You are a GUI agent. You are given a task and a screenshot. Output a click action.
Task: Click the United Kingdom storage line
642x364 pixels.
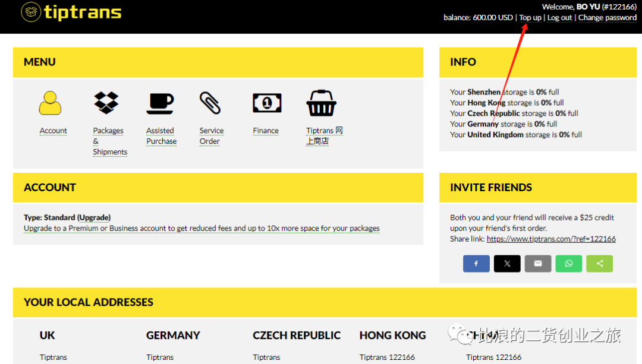tap(516, 135)
